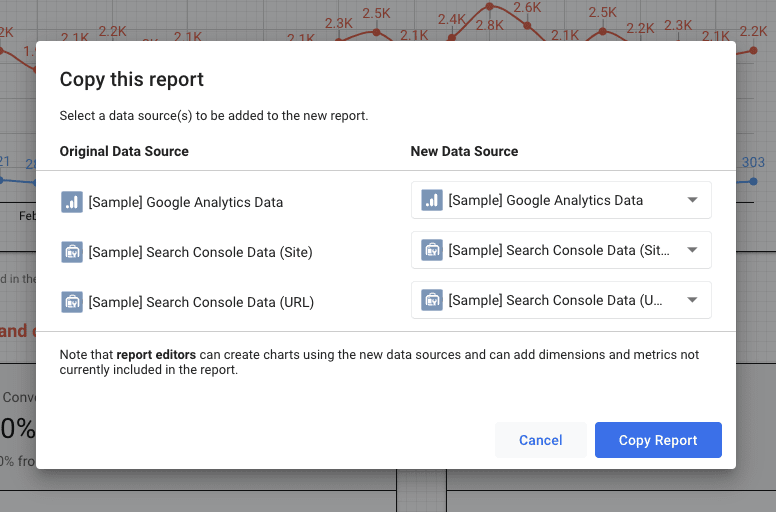Click original '[Sample] Search Console Data (Site)' text
Viewport: 776px width, 512px height.
click(x=200, y=252)
